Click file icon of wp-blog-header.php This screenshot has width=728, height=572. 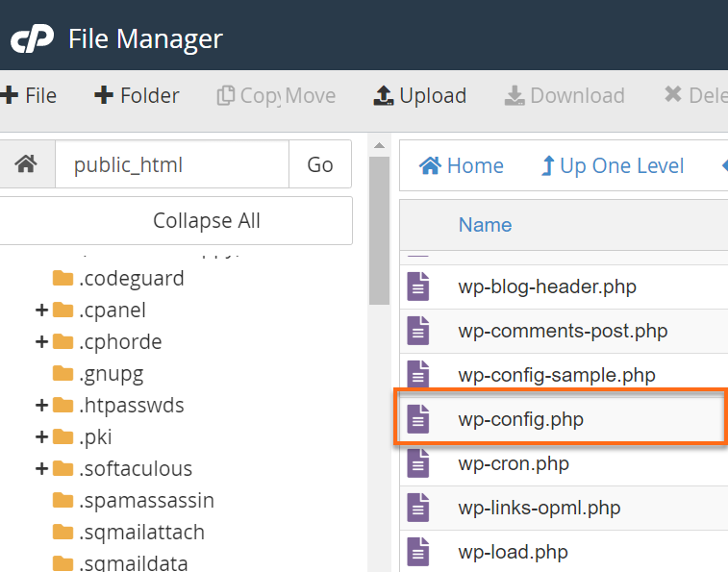(418, 286)
